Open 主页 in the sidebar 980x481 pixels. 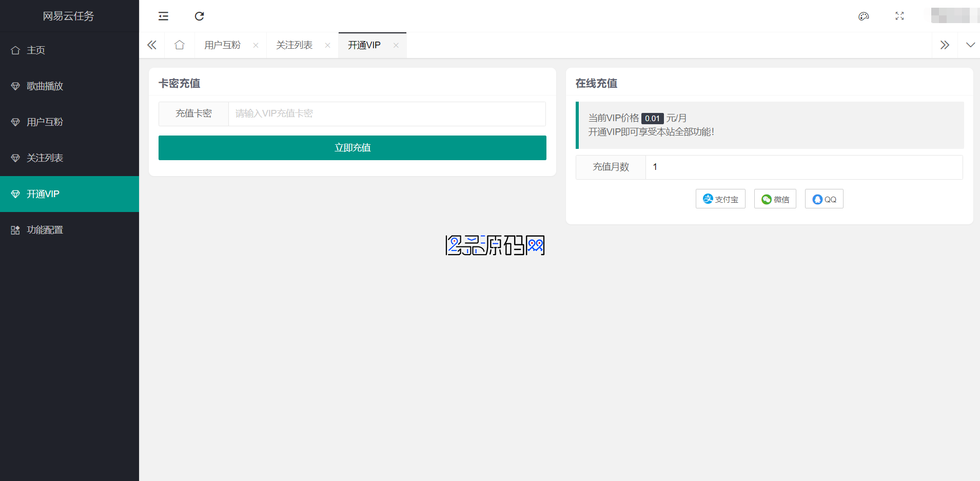pyautogui.click(x=69, y=50)
